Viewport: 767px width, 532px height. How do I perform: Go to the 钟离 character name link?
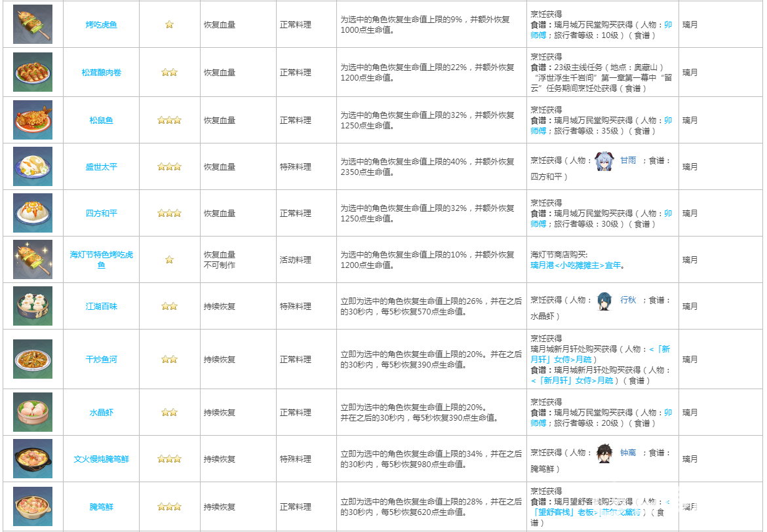[627, 453]
